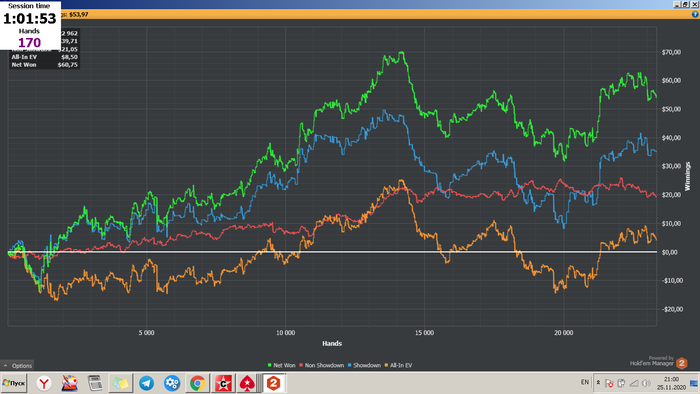
Task: Open the Yandex browser from the taskbar
Action: point(44,383)
